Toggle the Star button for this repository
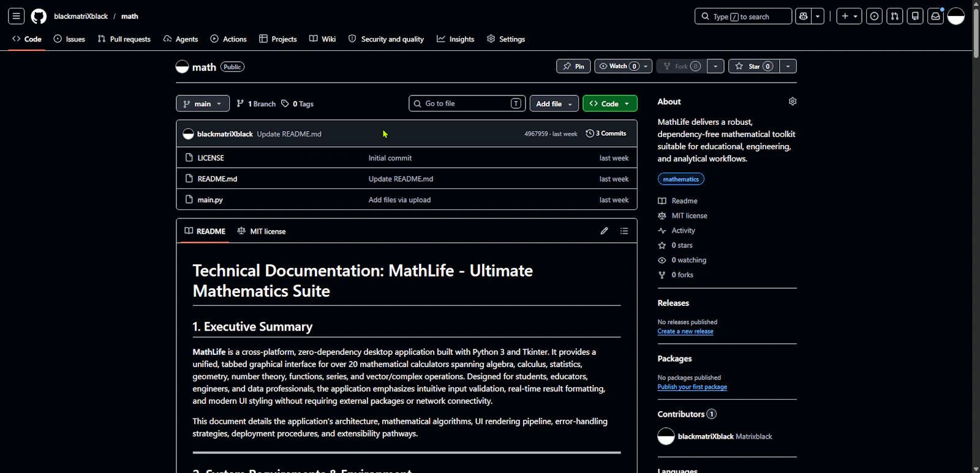 pos(754,66)
